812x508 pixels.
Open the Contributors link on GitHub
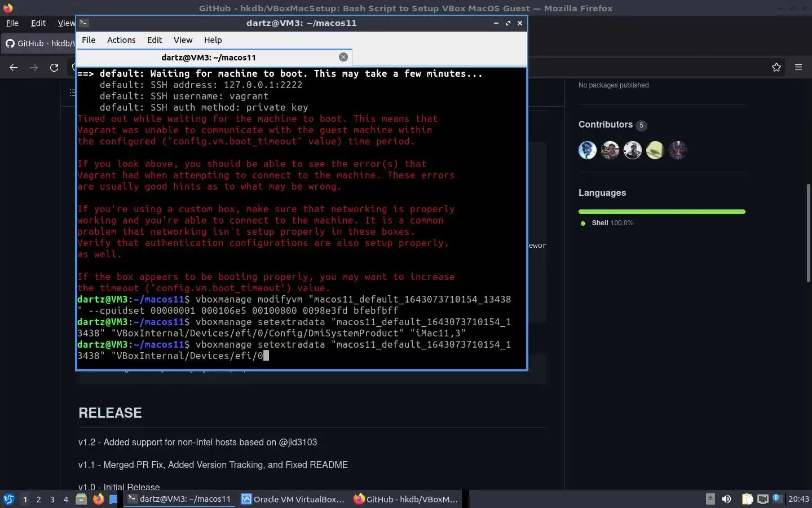(606, 125)
